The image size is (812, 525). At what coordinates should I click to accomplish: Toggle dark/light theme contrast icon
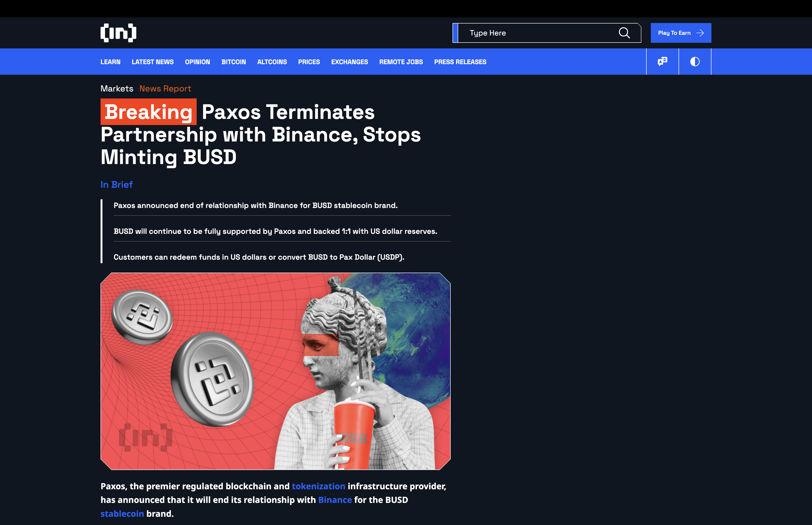pos(695,62)
